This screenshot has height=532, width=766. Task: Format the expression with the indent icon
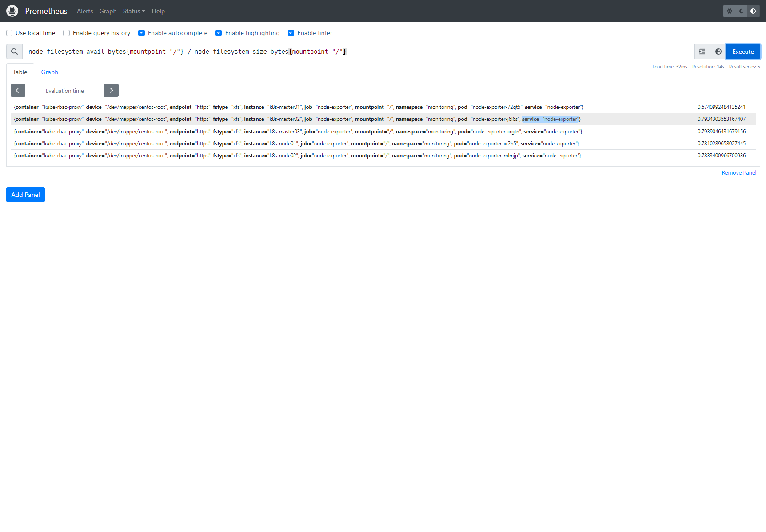click(702, 52)
